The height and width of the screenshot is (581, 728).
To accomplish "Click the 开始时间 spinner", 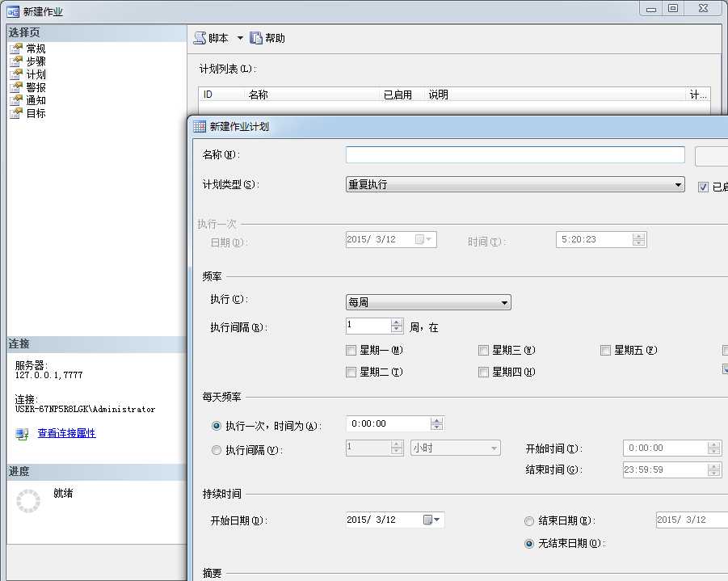I will click(714, 448).
